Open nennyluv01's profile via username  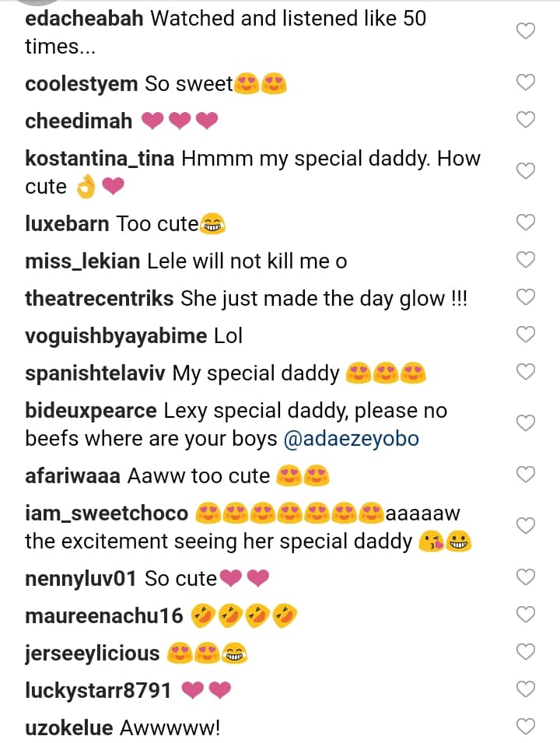coord(81,578)
